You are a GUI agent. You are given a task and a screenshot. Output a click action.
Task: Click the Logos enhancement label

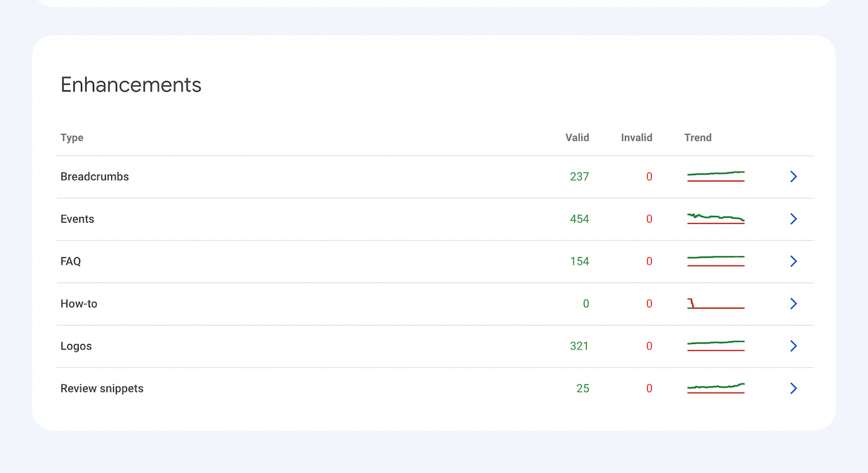pyautogui.click(x=76, y=346)
